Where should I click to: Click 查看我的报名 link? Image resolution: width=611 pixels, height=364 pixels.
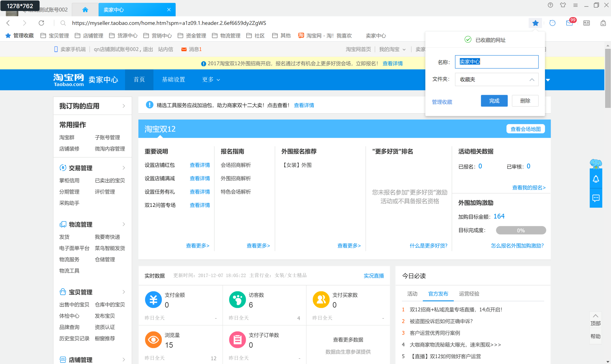[529, 188]
